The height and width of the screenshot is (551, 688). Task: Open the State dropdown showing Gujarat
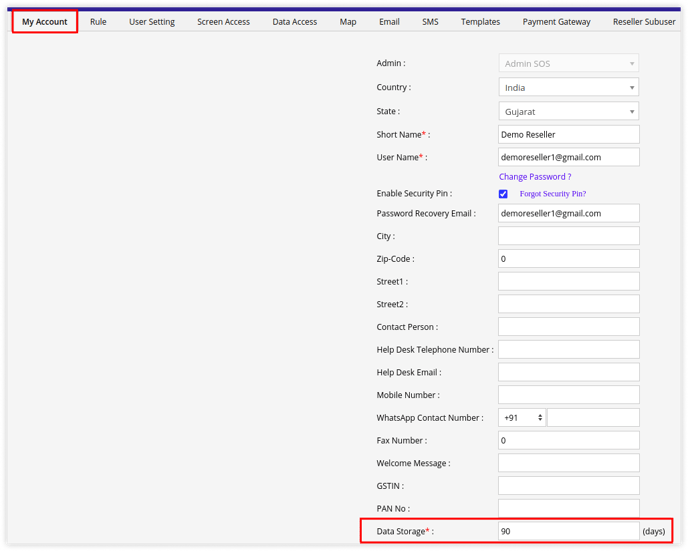568,112
